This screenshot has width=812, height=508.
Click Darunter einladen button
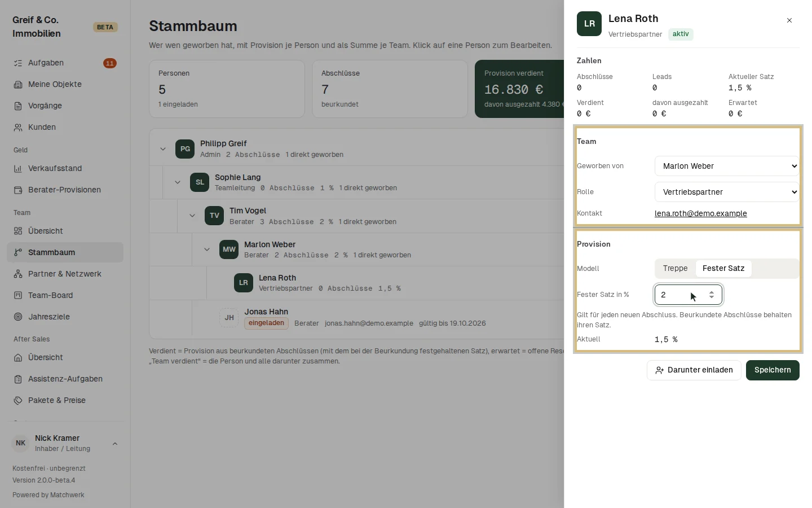(x=694, y=370)
